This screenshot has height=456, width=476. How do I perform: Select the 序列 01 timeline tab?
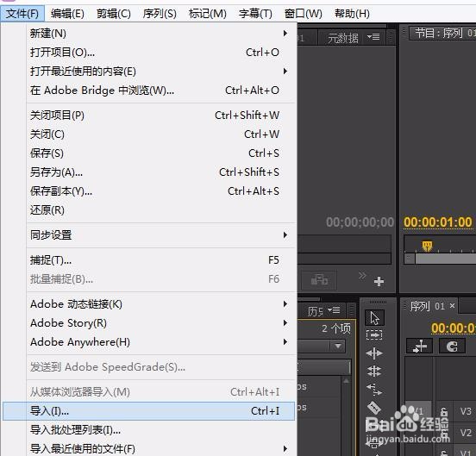pyautogui.click(x=427, y=306)
